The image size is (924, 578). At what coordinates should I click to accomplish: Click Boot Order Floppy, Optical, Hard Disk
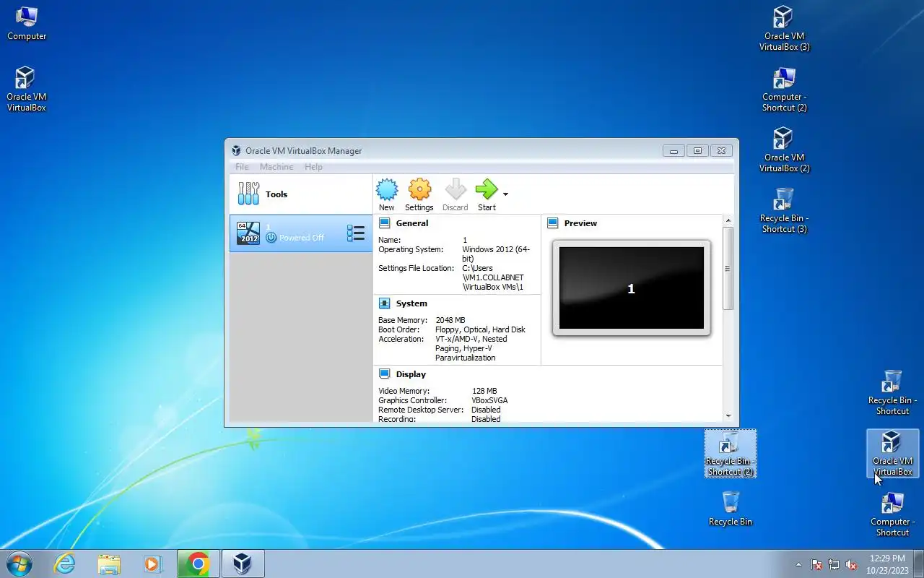click(480, 329)
